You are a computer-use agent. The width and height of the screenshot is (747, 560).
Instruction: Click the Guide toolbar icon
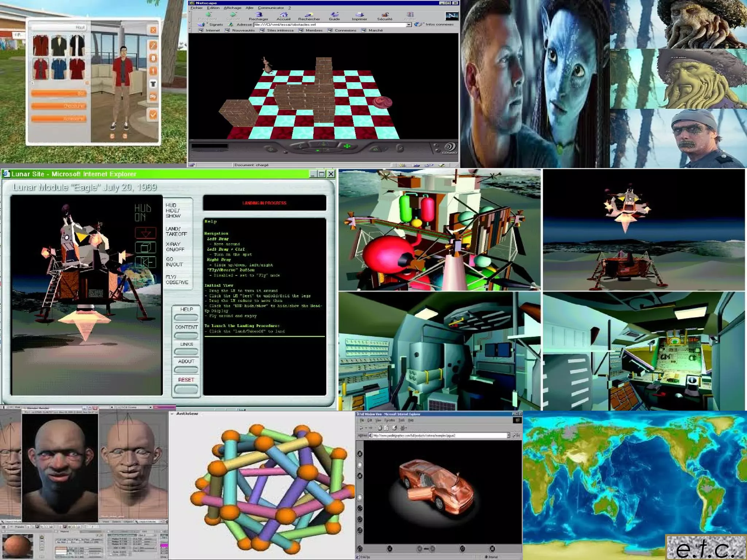334,15
